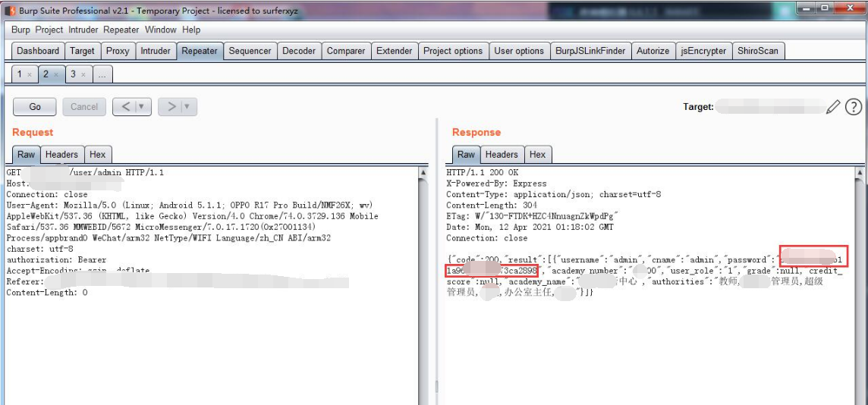
Task: Click the GET request line in the Request editor
Action: (85, 173)
